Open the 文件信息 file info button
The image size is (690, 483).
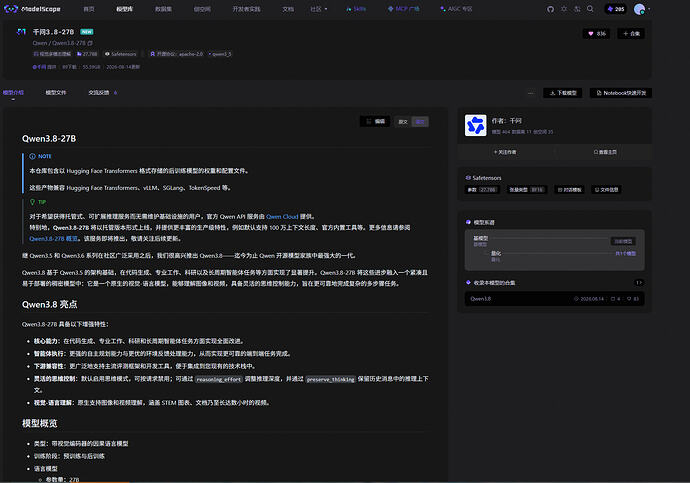point(606,190)
